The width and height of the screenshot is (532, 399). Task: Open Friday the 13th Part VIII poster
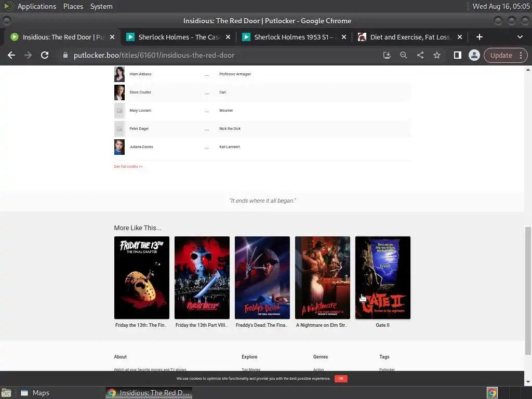pyautogui.click(x=202, y=277)
